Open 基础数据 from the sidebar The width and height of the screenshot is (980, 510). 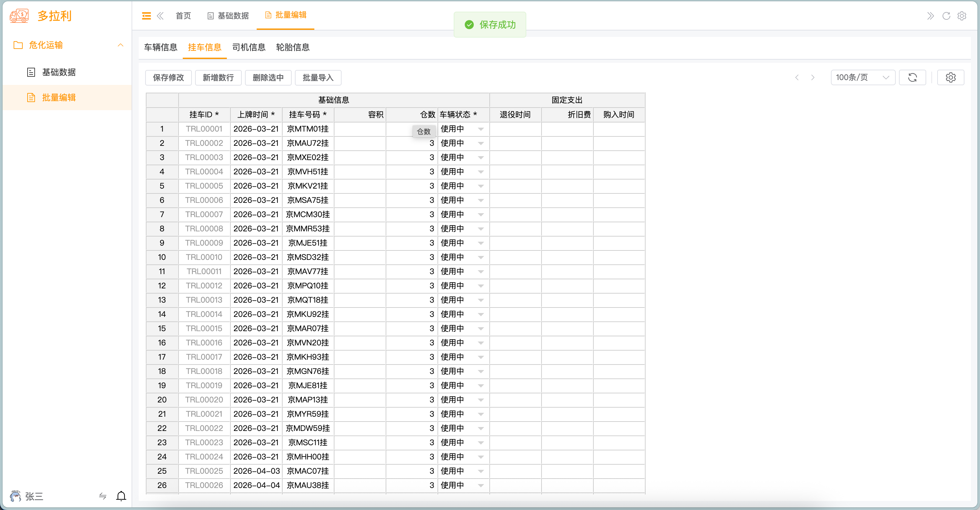[59, 72]
